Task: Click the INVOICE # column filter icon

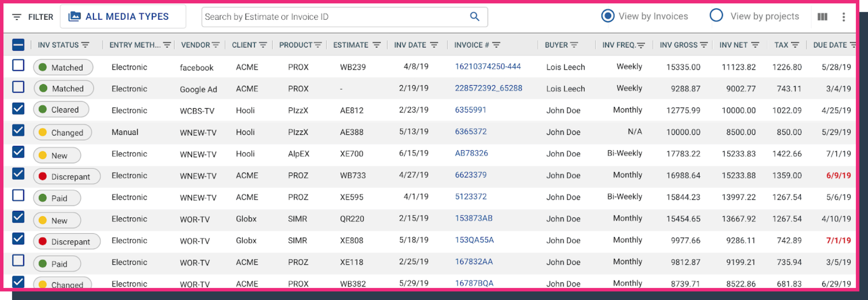Action: point(496,45)
